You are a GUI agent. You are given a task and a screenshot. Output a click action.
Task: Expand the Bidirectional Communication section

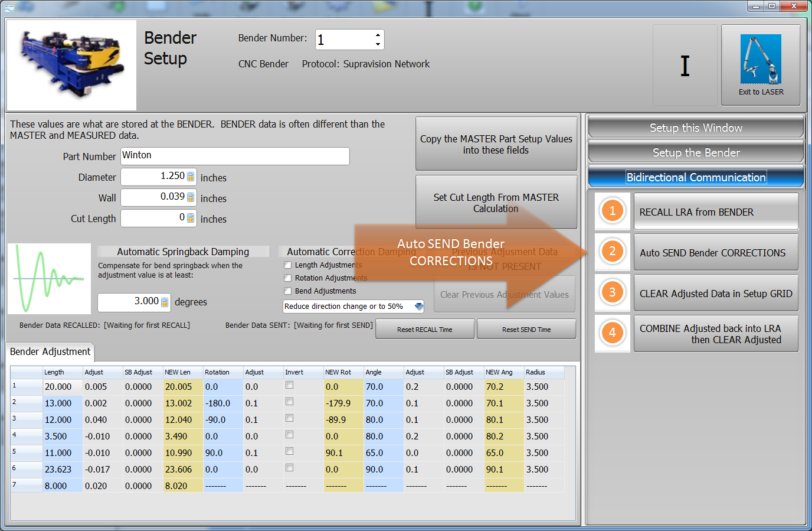696,177
